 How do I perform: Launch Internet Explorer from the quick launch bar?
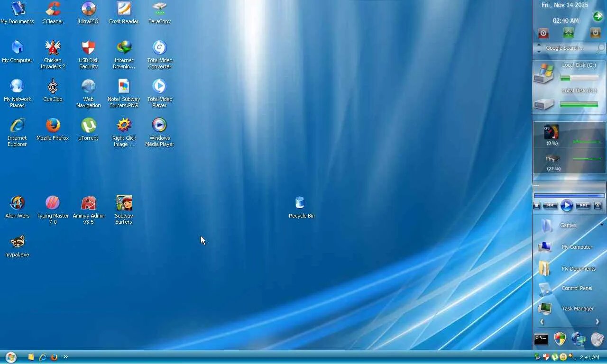coord(42,357)
